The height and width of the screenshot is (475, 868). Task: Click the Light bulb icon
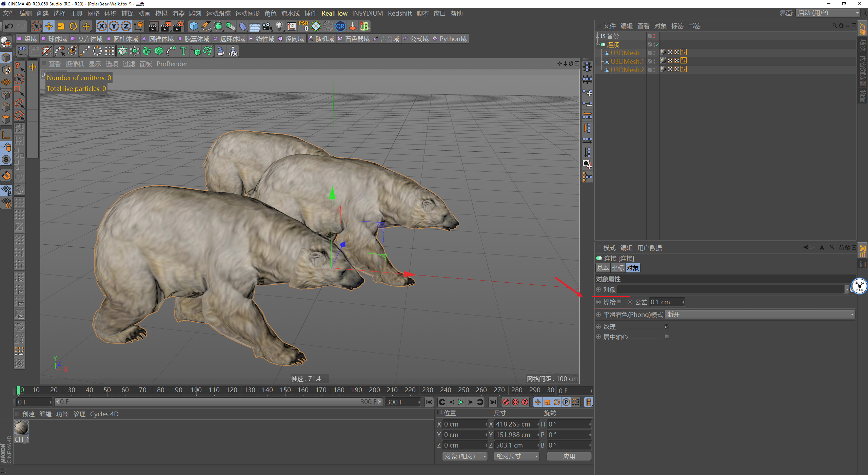[279, 26]
